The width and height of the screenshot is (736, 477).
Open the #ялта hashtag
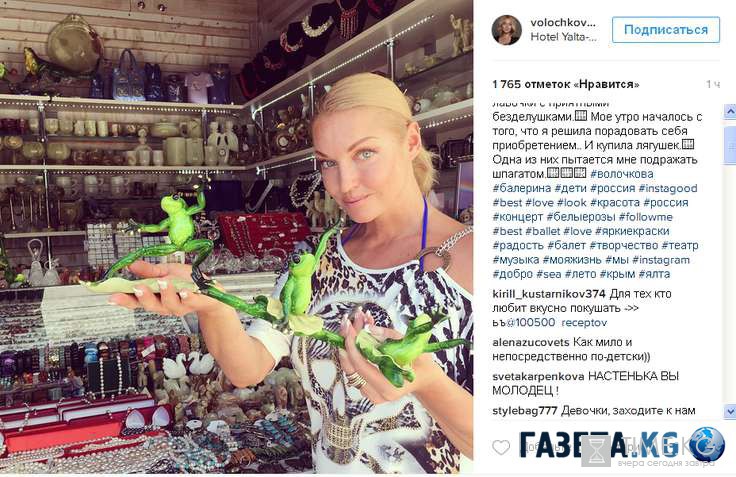pyautogui.click(x=654, y=274)
